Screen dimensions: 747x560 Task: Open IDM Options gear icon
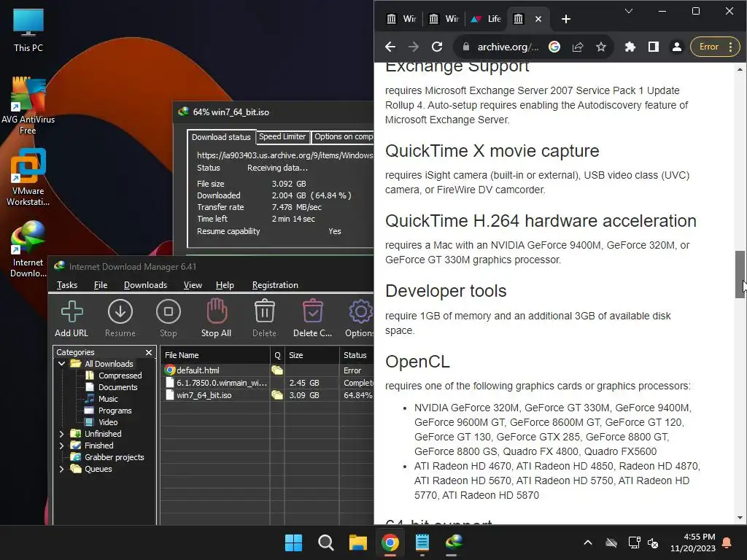coord(360,311)
